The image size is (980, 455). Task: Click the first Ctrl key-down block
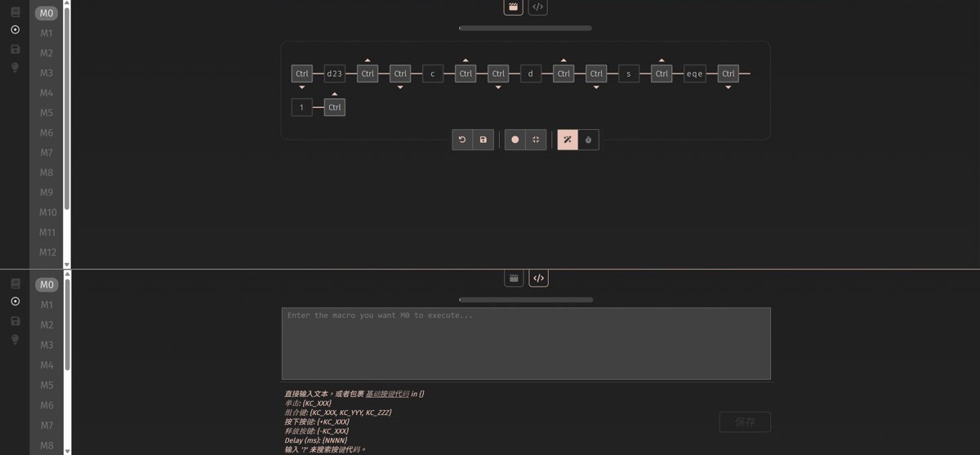click(302, 74)
